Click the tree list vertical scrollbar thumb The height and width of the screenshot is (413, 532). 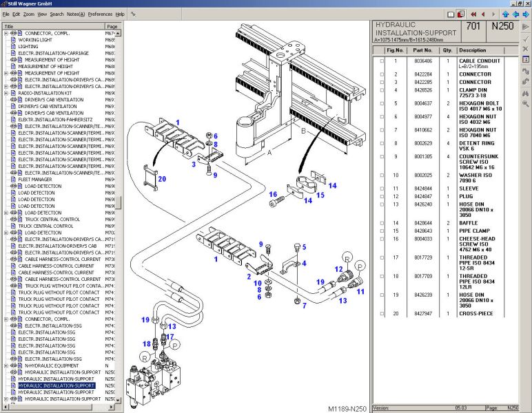(x=119, y=203)
